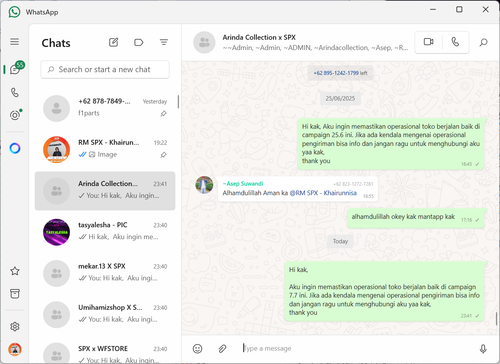This screenshot has height=364, width=500.
Task: Click the +62 895-1242-1799 left number
Action: [x=336, y=73]
